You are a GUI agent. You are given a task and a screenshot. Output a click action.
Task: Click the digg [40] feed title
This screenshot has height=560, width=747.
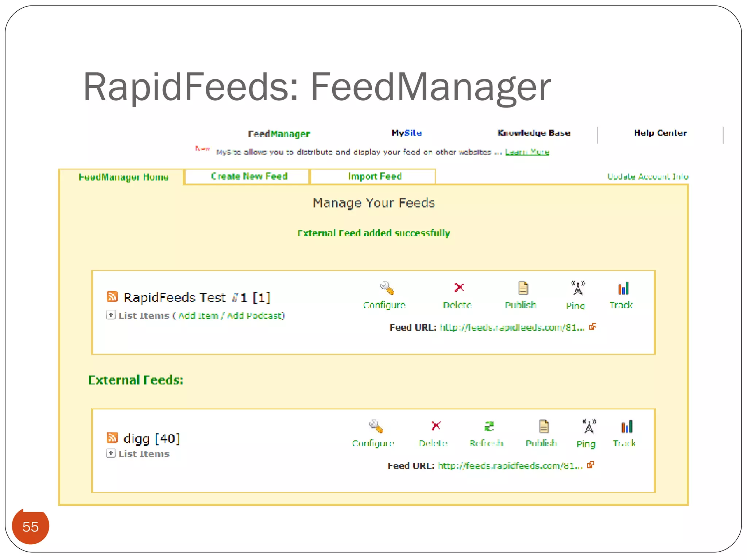pyautogui.click(x=151, y=439)
